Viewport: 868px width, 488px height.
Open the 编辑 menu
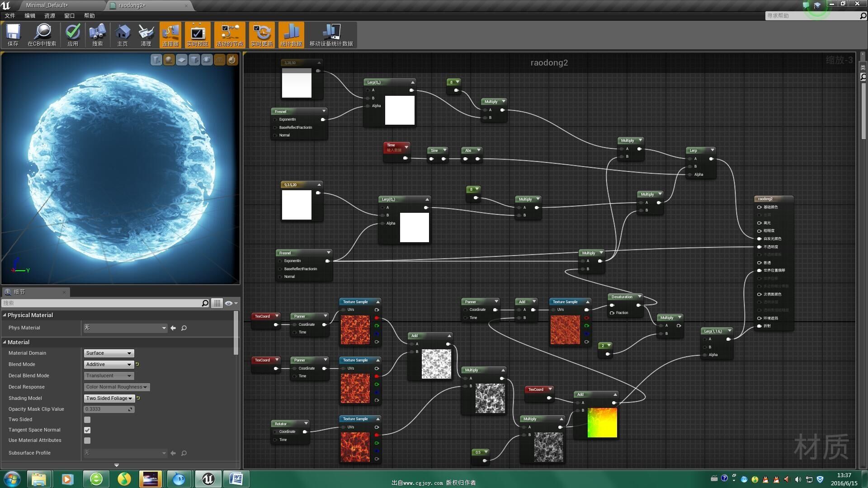tap(30, 15)
